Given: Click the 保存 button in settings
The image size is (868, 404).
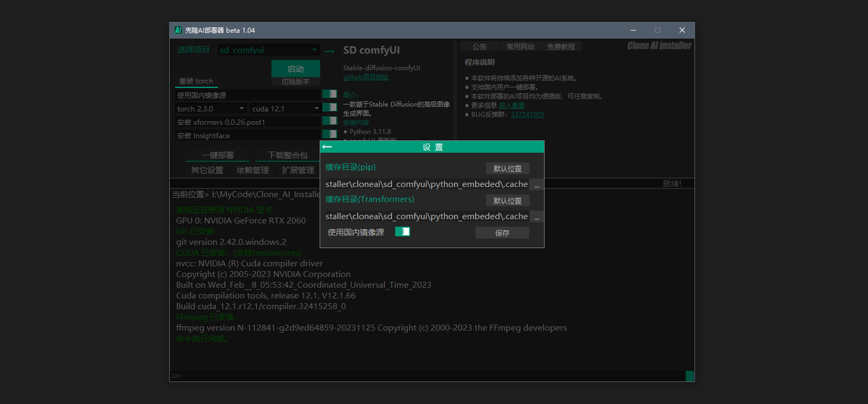Looking at the screenshot, I should [502, 233].
